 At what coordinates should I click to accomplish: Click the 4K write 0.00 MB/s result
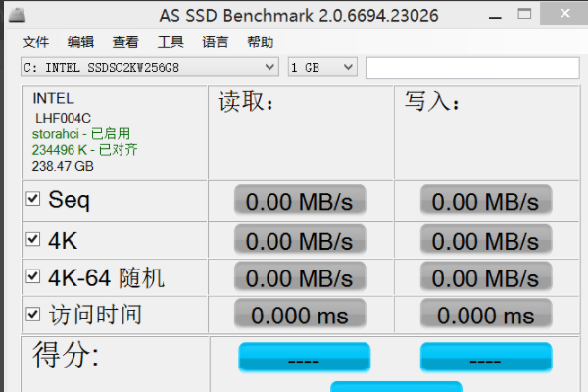(486, 240)
